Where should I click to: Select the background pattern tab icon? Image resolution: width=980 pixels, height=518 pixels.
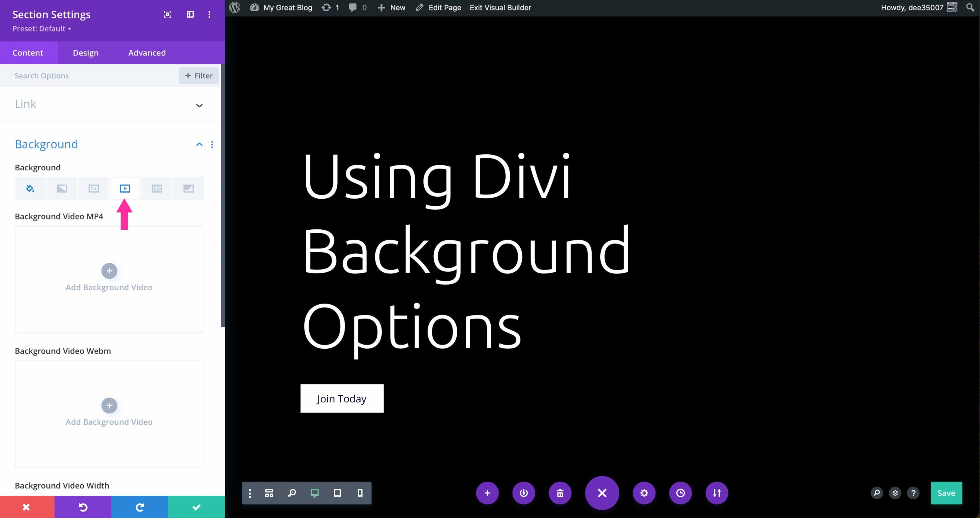[x=156, y=188]
